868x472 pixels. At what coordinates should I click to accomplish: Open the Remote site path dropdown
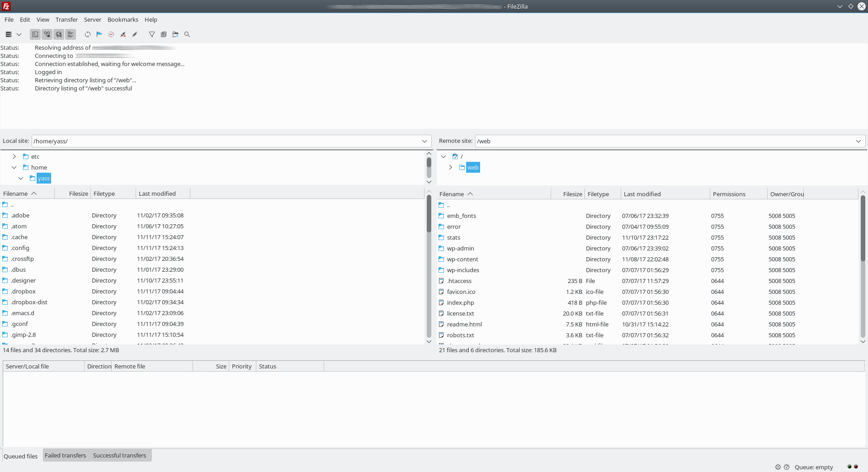click(859, 141)
